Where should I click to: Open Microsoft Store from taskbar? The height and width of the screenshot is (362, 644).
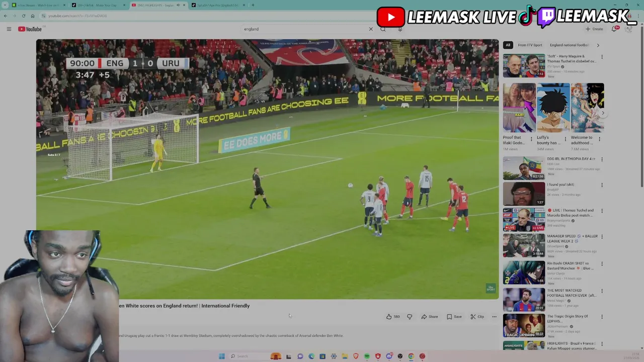[x=323, y=356]
